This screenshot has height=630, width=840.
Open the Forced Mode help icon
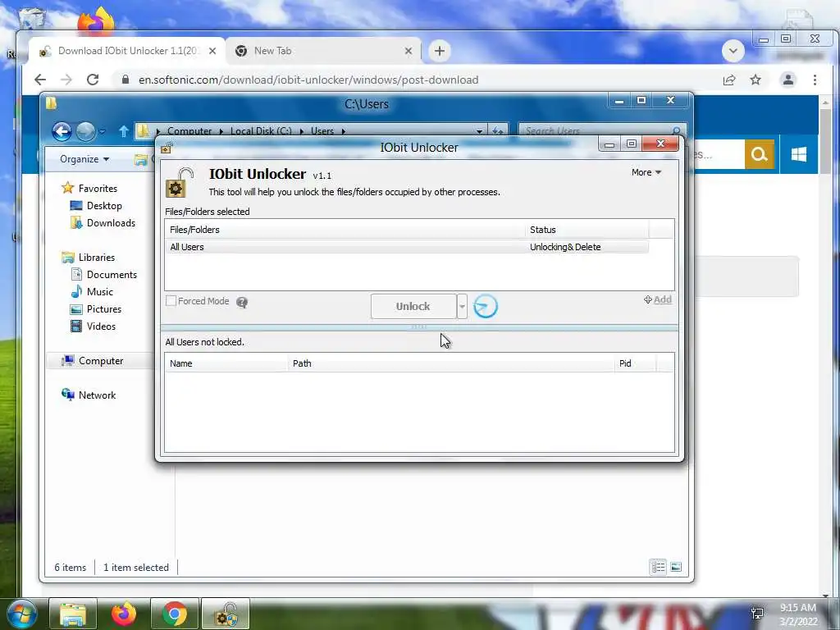pyautogui.click(x=242, y=302)
